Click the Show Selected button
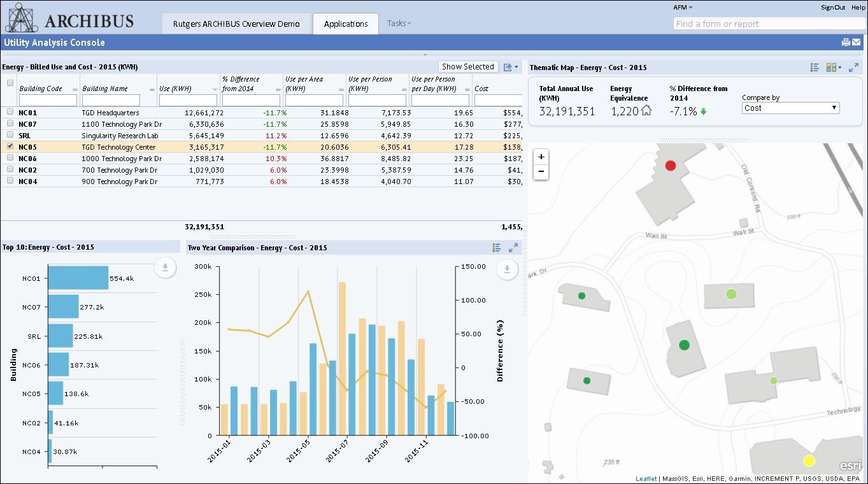 click(x=468, y=67)
